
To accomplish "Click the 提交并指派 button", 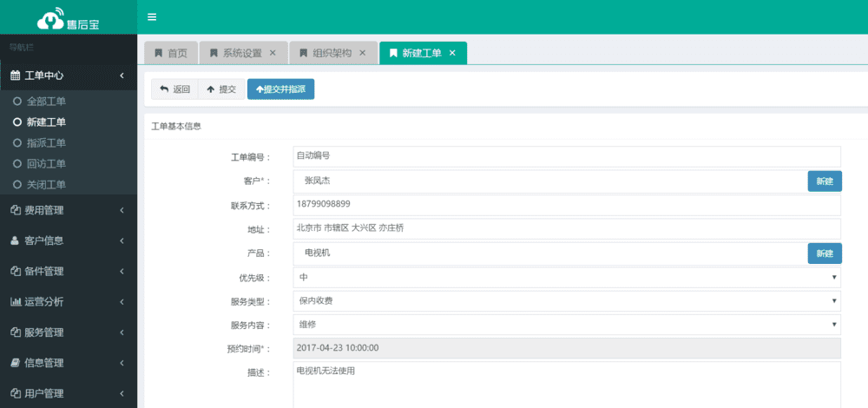I will pyautogui.click(x=280, y=89).
